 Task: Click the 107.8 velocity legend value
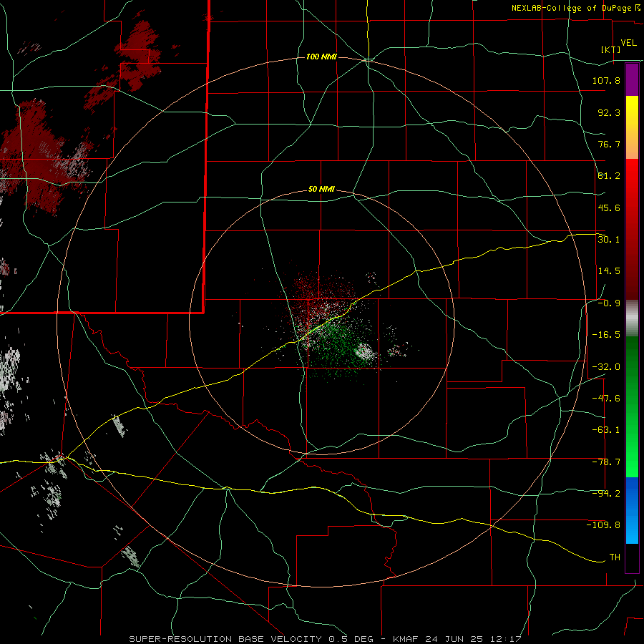606,80
